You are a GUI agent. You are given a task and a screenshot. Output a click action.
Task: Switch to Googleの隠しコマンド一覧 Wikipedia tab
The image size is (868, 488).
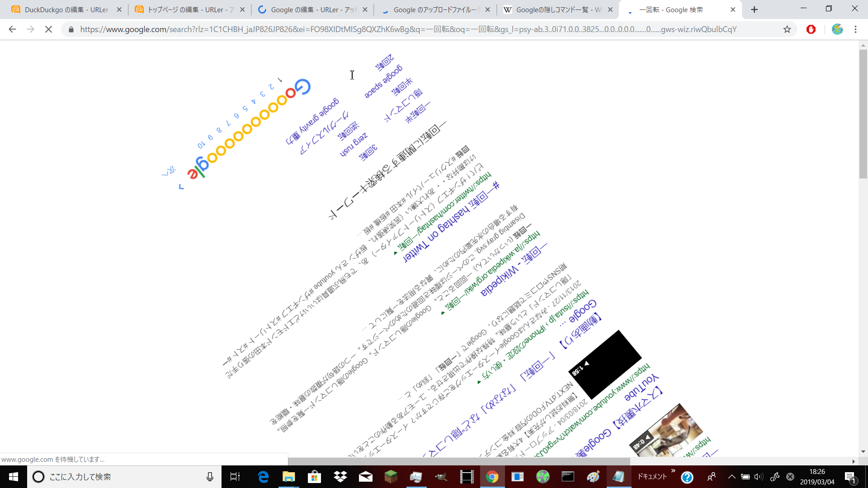[558, 9]
